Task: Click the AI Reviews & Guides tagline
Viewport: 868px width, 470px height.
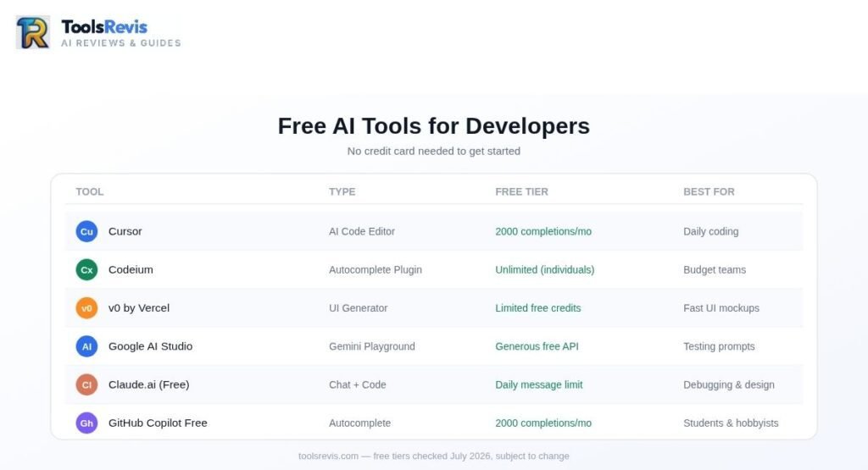Action: coord(121,43)
